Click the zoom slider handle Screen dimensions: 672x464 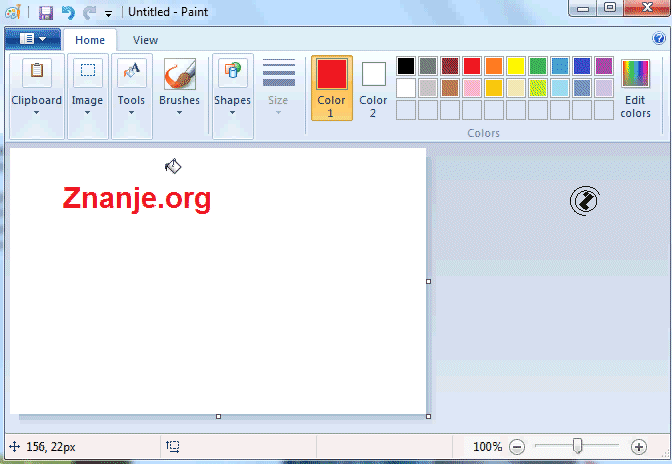click(577, 446)
